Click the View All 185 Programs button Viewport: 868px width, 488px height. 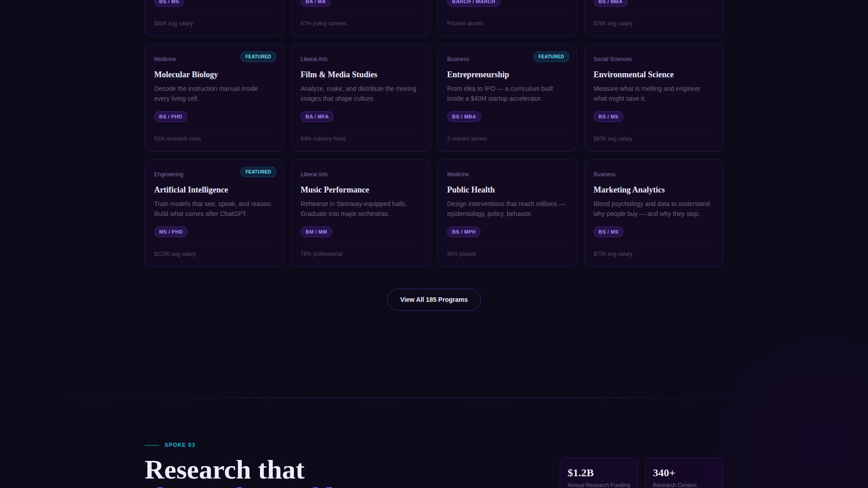(x=434, y=300)
